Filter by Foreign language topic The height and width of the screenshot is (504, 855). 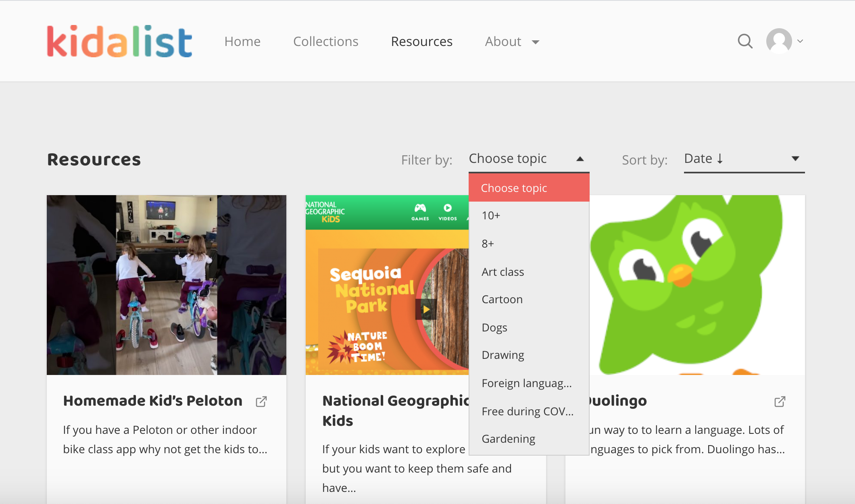point(526,383)
